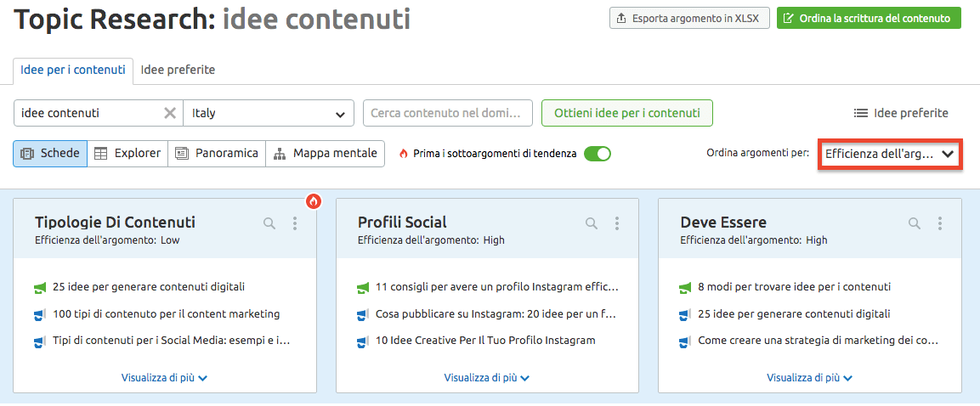This screenshot has width=980, height=406.
Task: Open three-dot menu on Tipologie Di Contenuti card
Action: click(x=295, y=223)
